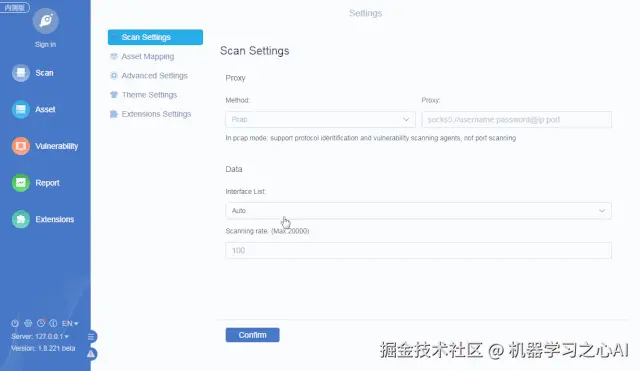Image resolution: width=640 pixels, height=371 pixels.
Task: Click the Asset sidebar icon
Action: click(x=20, y=109)
